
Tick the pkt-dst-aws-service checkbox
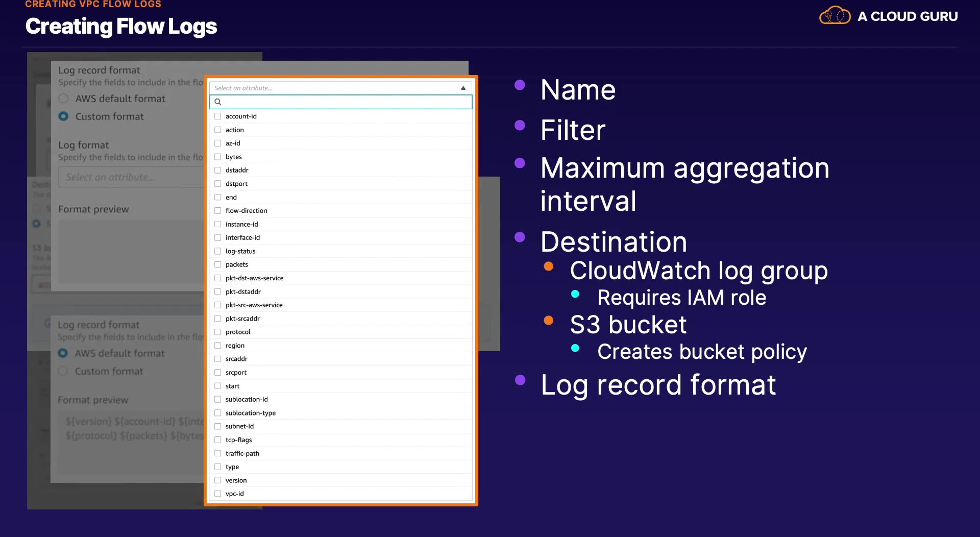coord(218,278)
